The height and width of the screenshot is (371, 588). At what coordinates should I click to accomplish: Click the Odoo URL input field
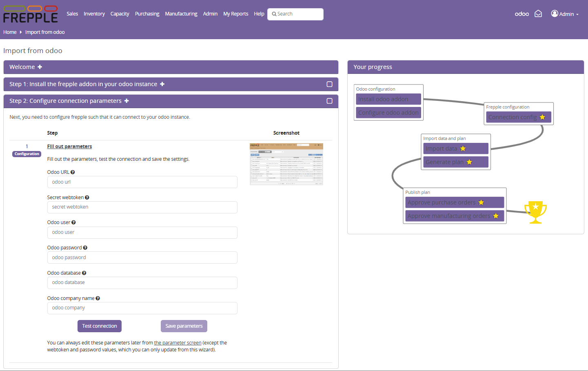tap(142, 182)
